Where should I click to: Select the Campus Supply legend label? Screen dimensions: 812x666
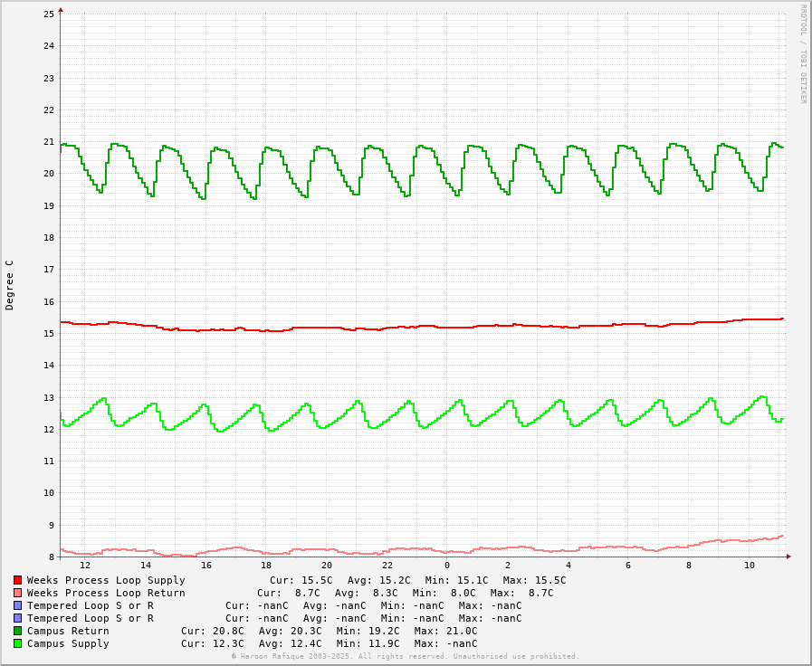pos(68,643)
